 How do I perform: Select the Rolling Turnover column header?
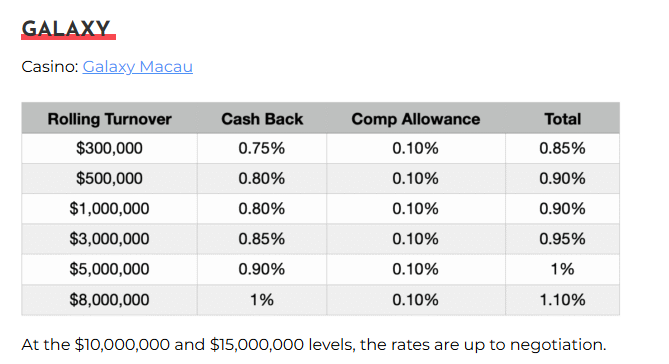click(x=110, y=119)
